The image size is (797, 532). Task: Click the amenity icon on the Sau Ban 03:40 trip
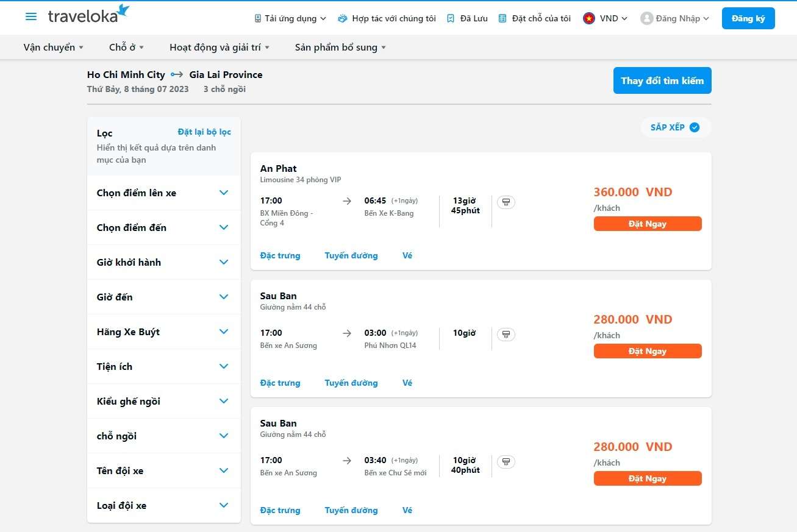tap(506, 462)
